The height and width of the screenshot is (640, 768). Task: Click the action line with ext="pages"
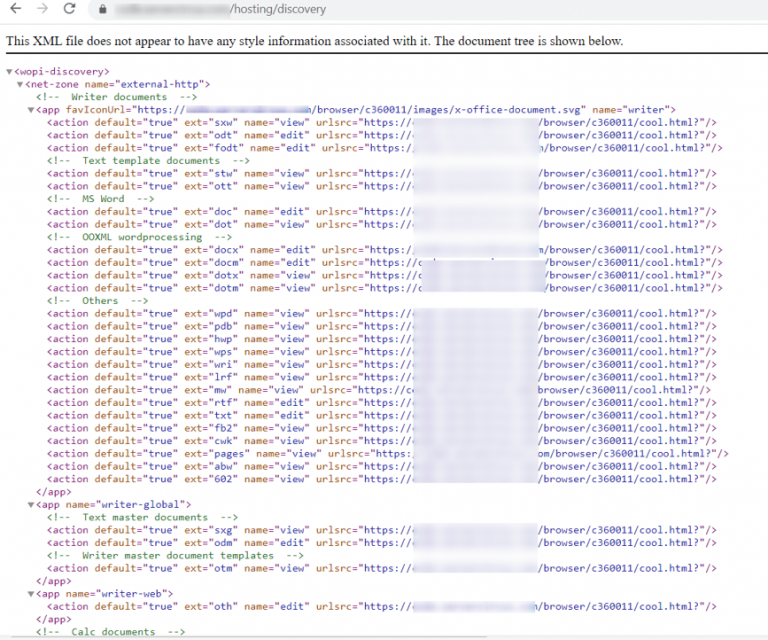[x=388, y=453]
